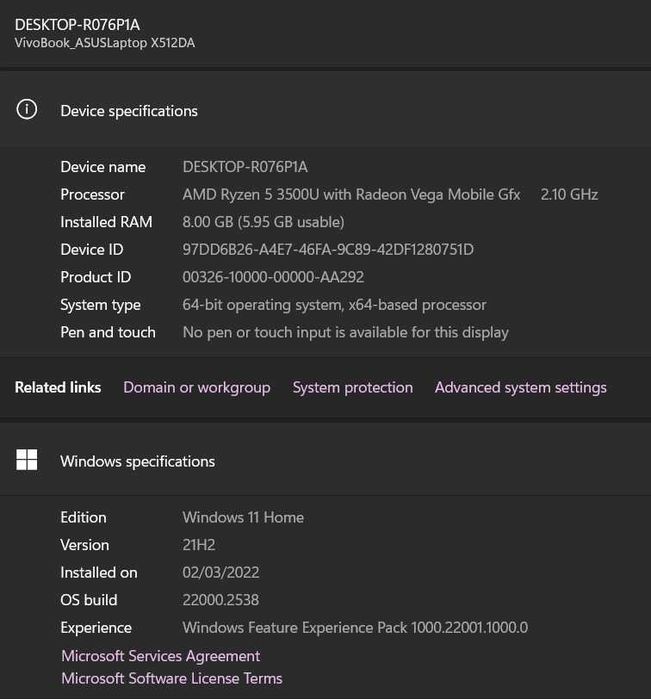The width and height of the screenshot is (651, 699).
Task: Open Advanced system settings link
Action: (521, 387)
